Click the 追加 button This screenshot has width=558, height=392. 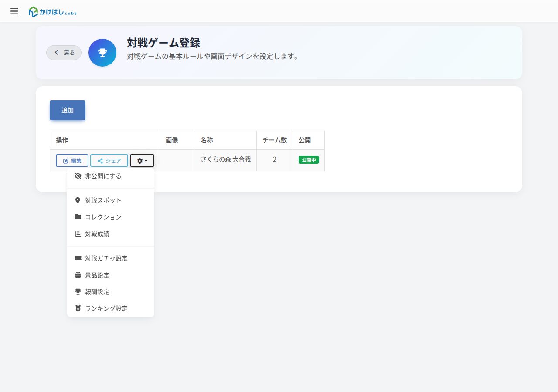(68, 110)
